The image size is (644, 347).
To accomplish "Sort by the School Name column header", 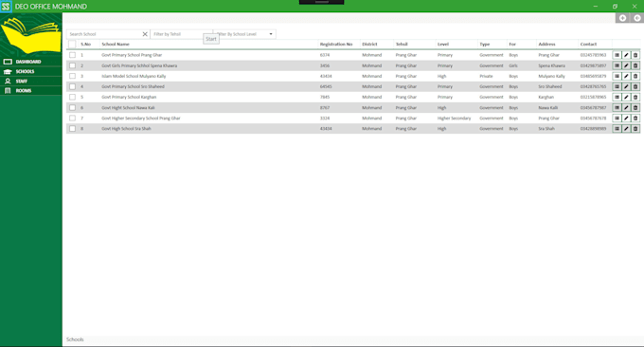I will coord(116,44).
